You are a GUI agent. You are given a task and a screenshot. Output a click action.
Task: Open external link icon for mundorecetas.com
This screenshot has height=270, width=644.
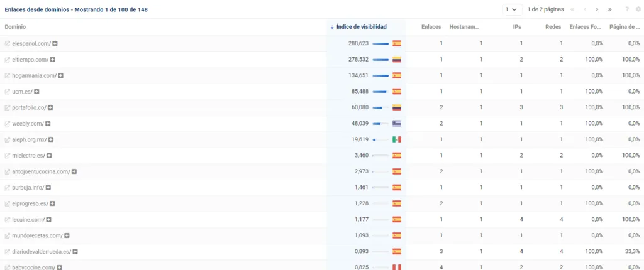pos(7,235)
